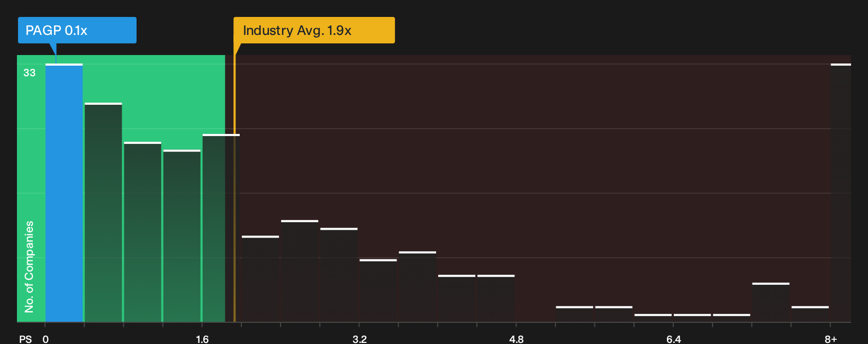Screen dimensions: 868x344
Task: Select the blue PAGP histogram bar
Action: click(x=64, y=193)
